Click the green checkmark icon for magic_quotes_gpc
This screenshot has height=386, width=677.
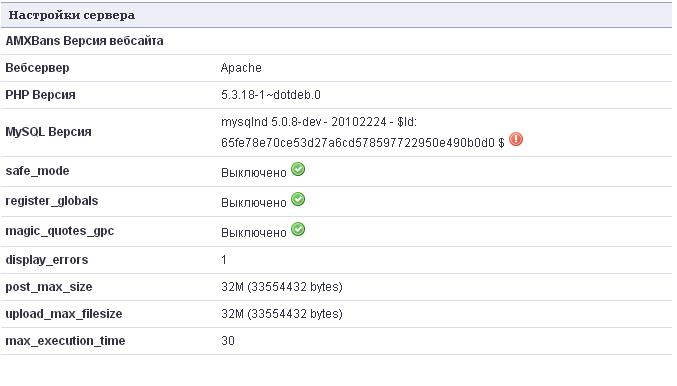pyautogui.click(x=298, y=229)
